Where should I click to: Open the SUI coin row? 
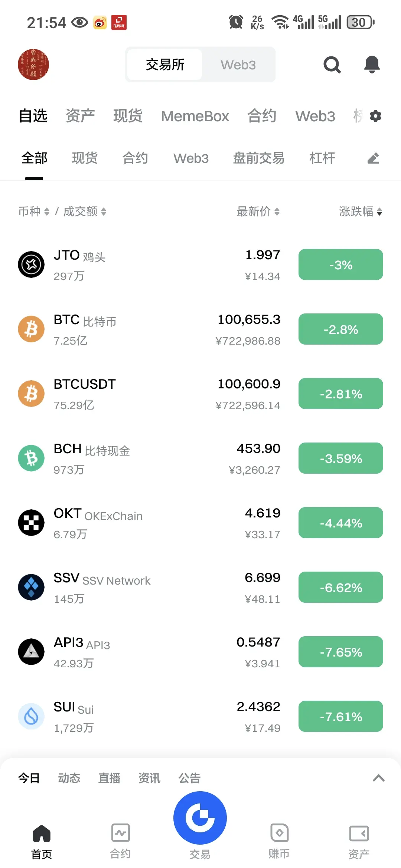[200, 716]
